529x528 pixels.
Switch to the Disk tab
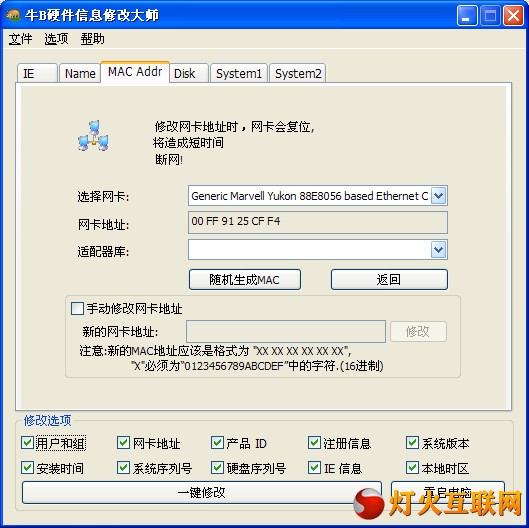188,73
